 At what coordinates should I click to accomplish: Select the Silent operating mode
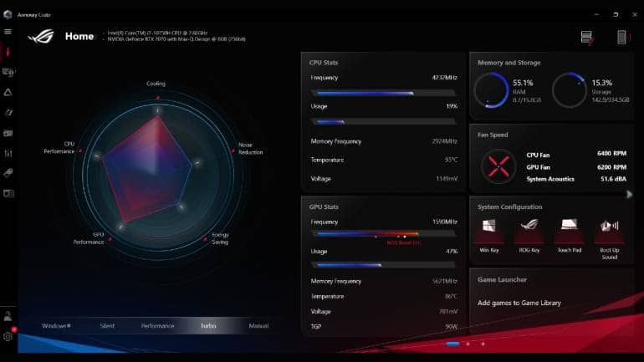(107, 326)
